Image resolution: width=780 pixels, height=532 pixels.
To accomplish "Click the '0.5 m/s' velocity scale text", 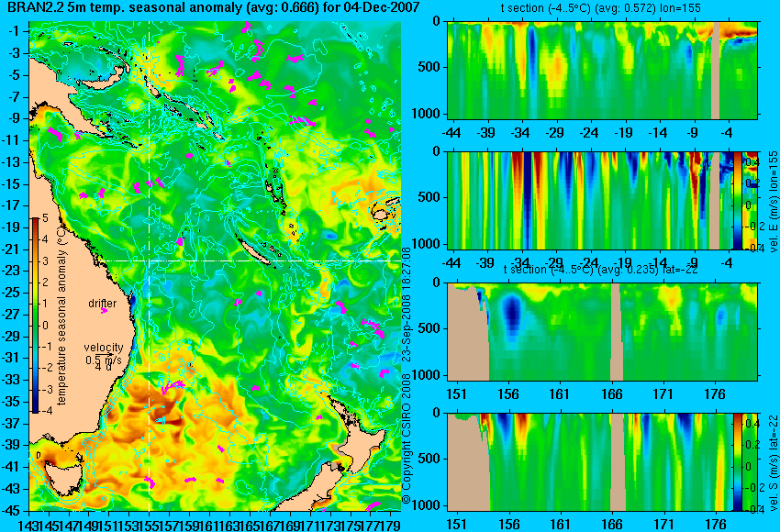I will [104, 359].
